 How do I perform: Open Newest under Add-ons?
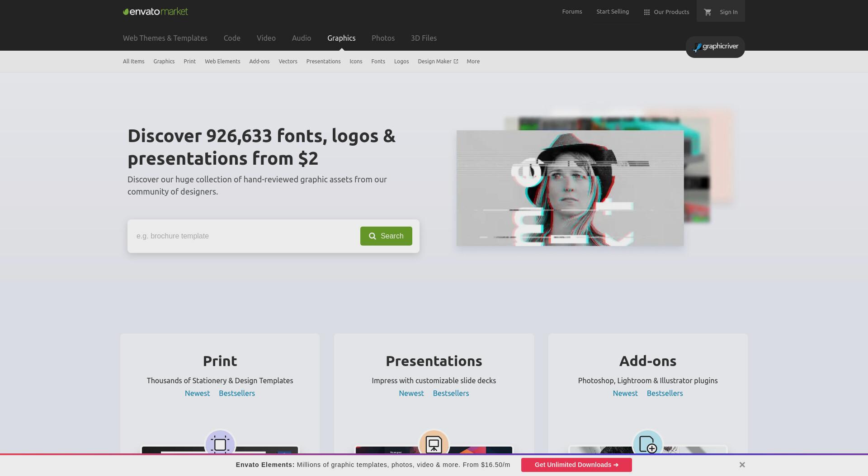625,393
